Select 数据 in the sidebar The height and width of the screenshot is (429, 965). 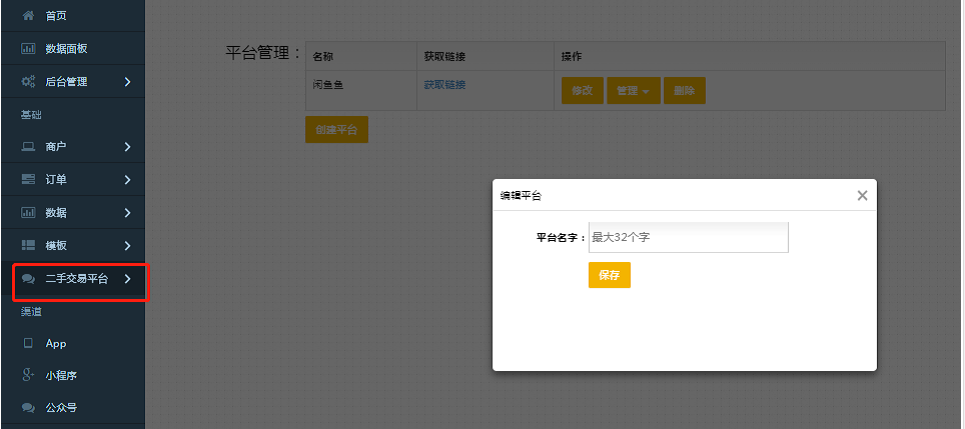(57, 213)
